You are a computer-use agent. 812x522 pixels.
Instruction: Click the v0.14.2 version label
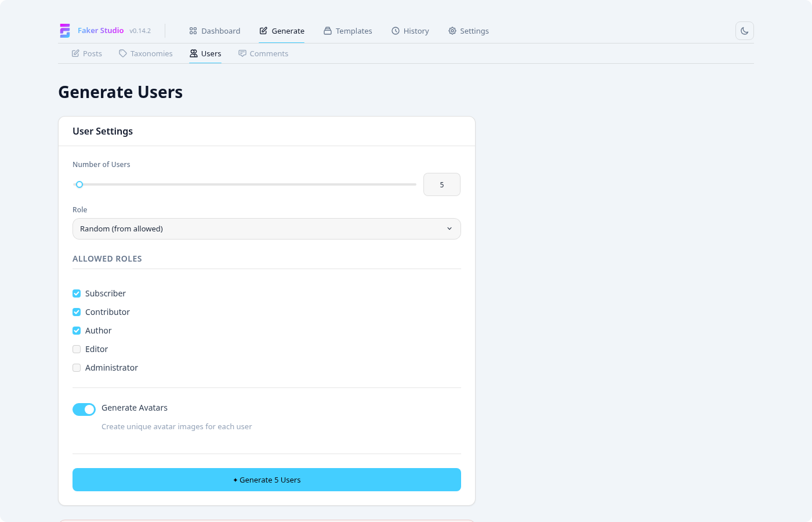[x=140, y=31]
